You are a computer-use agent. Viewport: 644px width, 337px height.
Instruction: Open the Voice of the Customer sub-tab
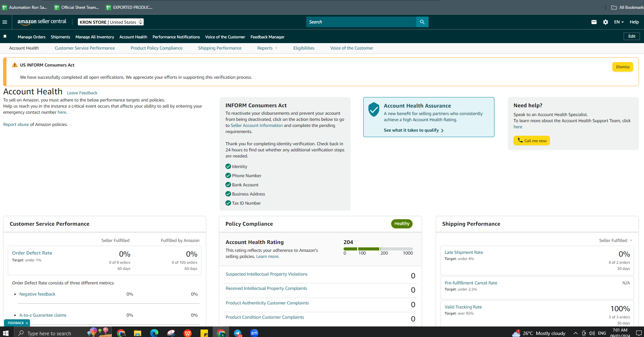(352, 48)
